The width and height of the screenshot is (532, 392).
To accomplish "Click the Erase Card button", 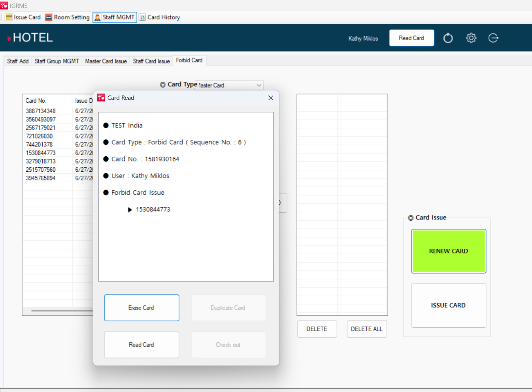I will coord(141,308).
